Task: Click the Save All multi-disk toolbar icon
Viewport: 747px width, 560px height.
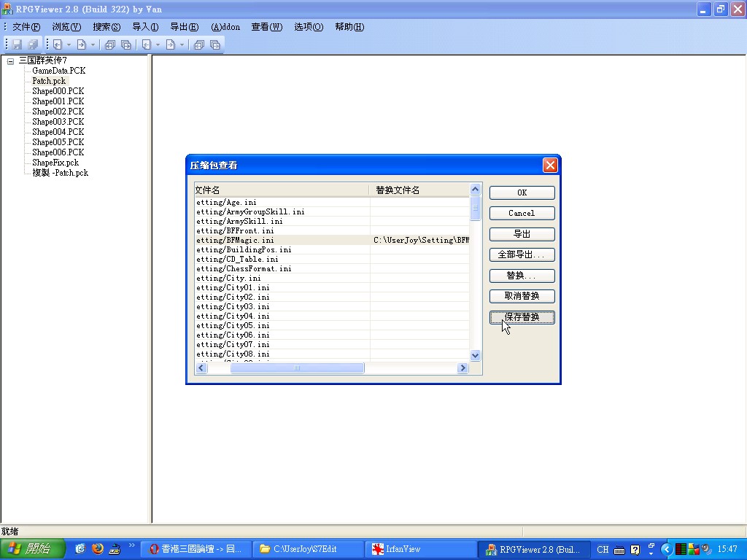Action: (32, 44)
